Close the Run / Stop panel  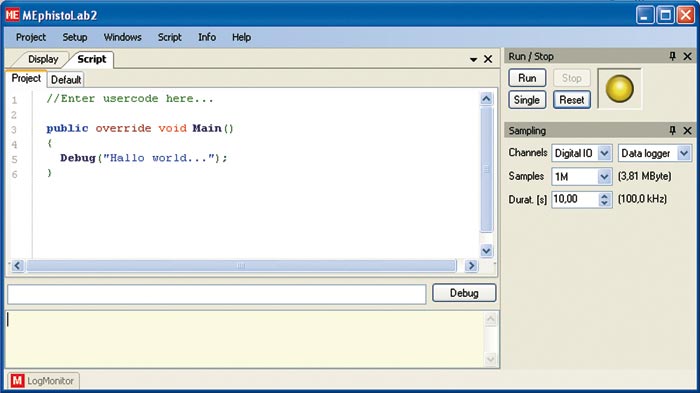point(688,56)
